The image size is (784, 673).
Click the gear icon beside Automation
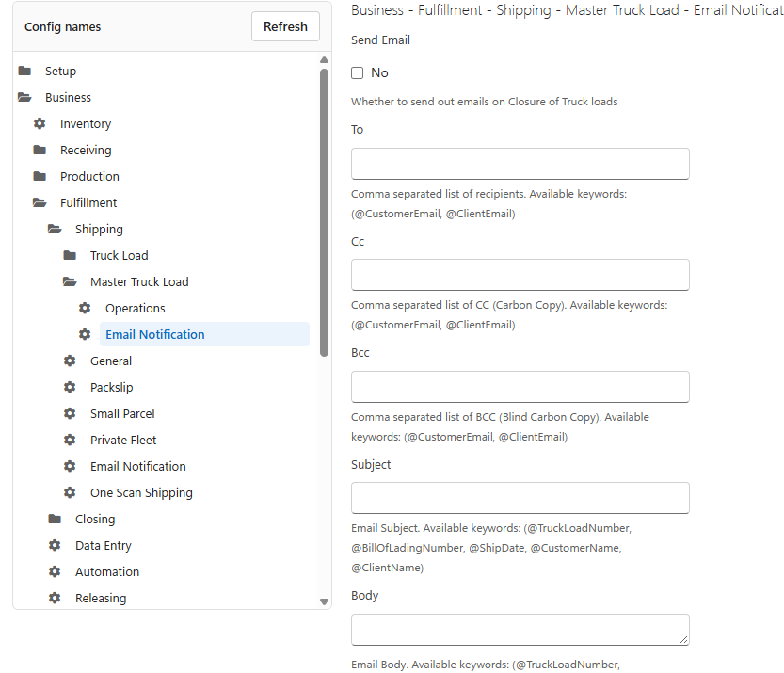coord(55,571)
